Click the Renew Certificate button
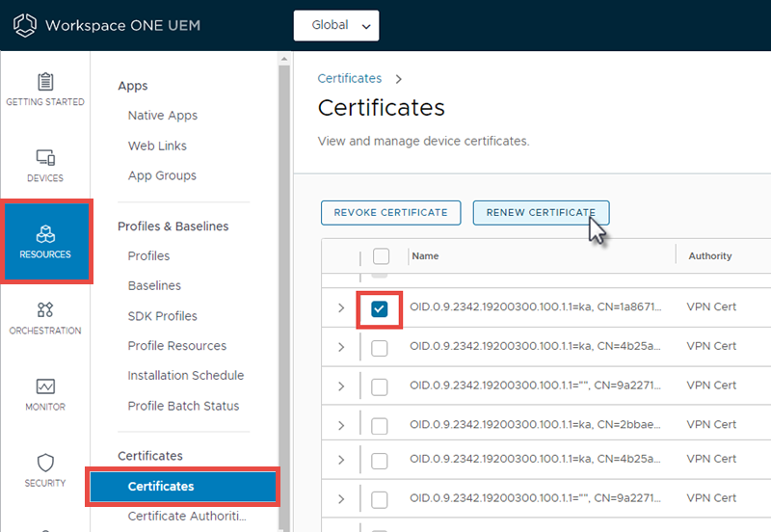 tap(541, 213)
